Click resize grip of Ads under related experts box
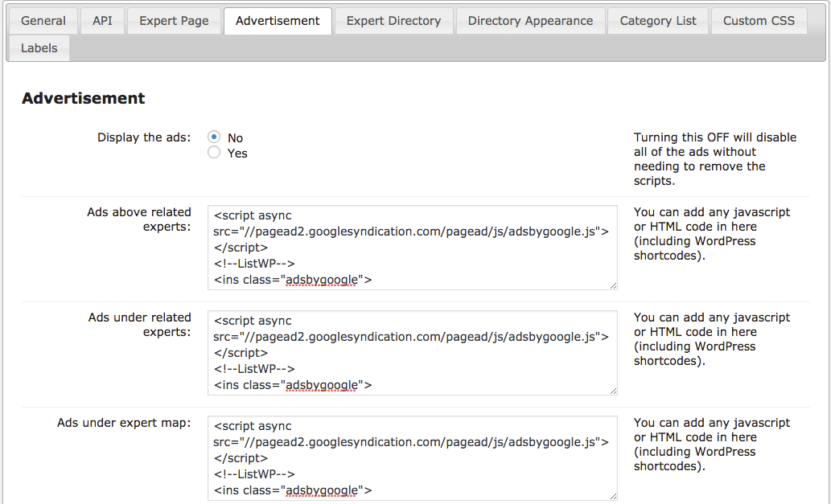The height and width of the screenshot is (504, 831). 613,390
